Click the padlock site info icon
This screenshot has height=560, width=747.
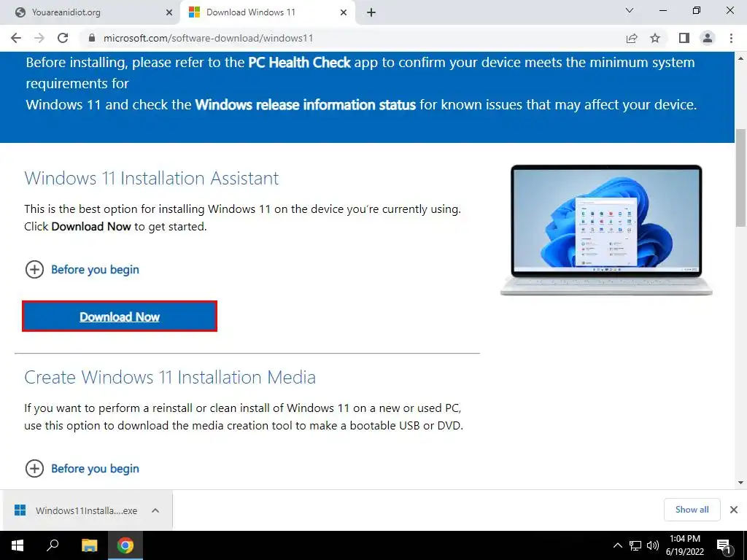pyautogui.click(x=92, y=38)
